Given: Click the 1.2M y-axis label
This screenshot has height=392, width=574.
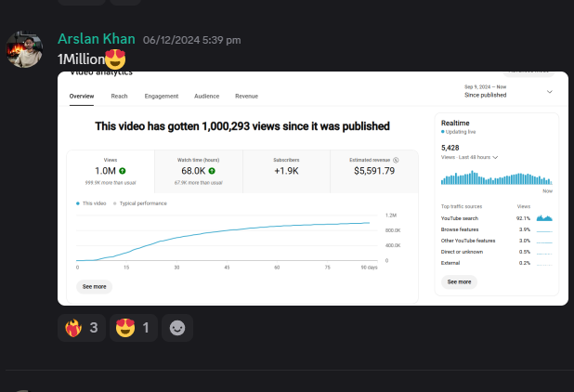Looking at the screenshot, I should click(391, 216).
